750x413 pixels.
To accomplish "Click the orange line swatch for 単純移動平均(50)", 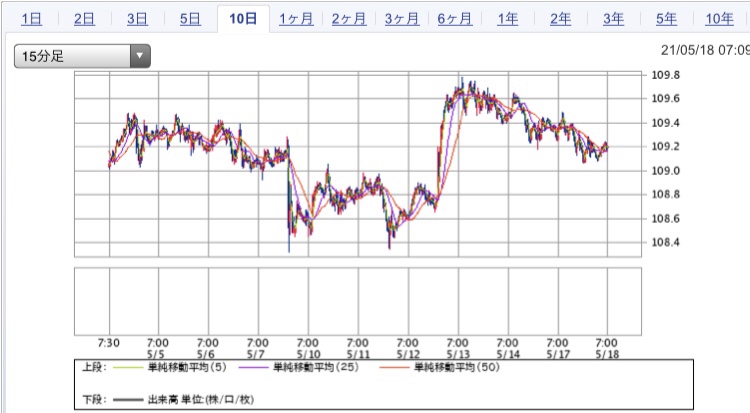I will [395, 368].
